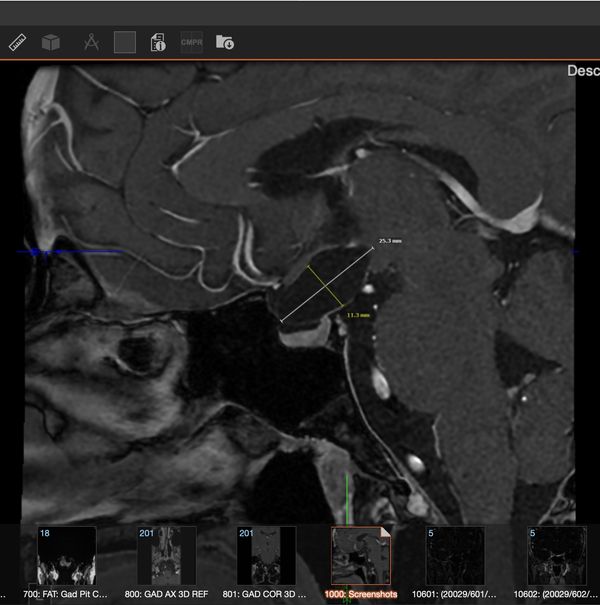
Task: Click the CMPR compare button
Action: (191, 42)
